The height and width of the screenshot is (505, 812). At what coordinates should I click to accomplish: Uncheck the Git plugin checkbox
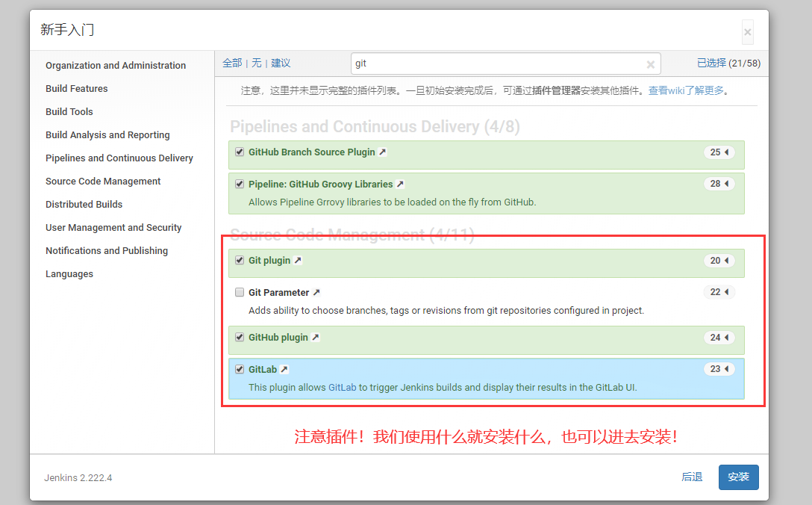coord(240,260)
